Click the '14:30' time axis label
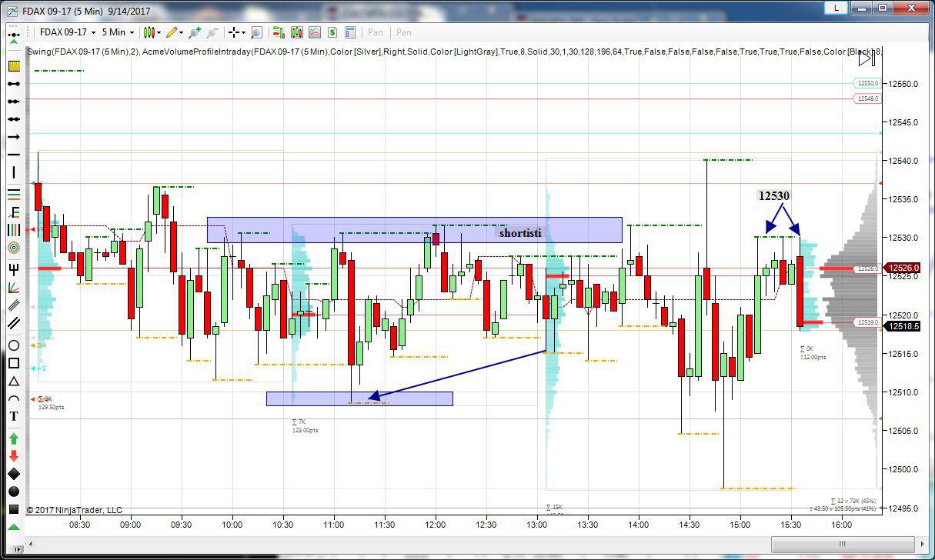935x560 pixels. pyautogui.click(x=690, y=525)
